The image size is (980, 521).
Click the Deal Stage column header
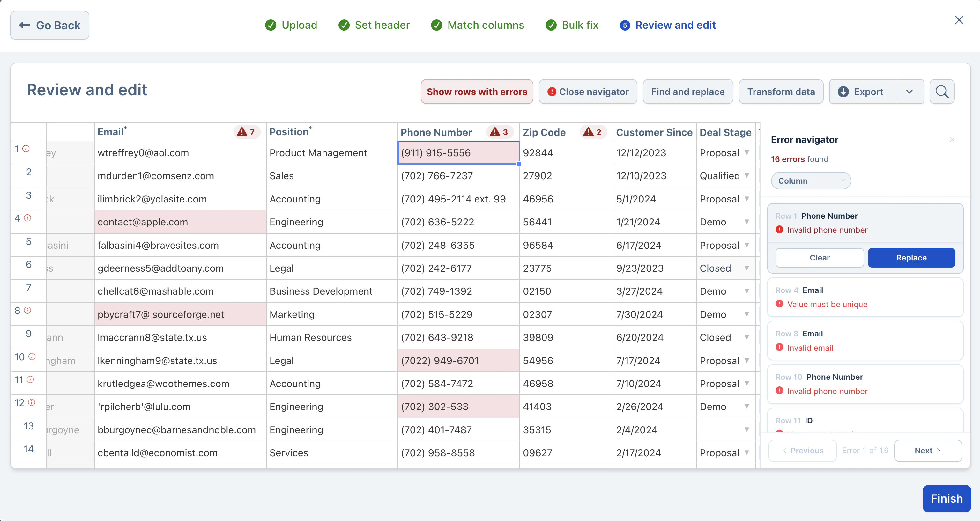(725, 132)
